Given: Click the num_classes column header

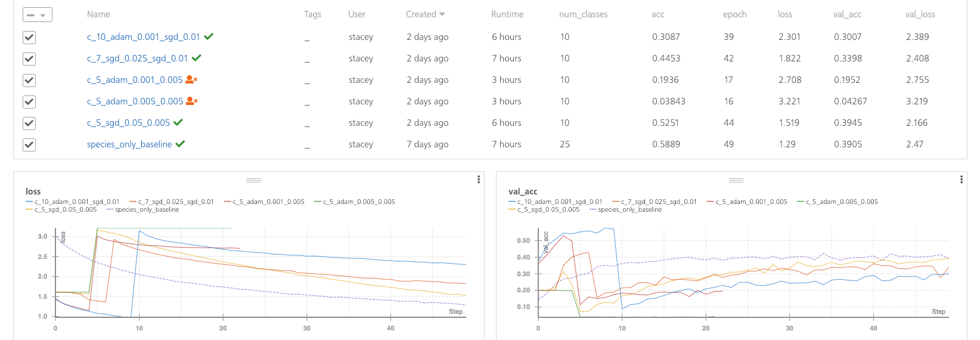Looking at the screenshot, I should point(583,14).
